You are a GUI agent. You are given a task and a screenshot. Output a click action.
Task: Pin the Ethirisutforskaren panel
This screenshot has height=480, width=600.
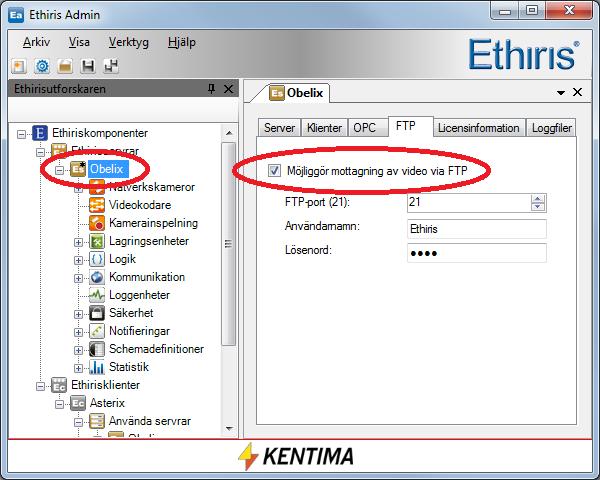pyautogui.click(x=211, y=89)
